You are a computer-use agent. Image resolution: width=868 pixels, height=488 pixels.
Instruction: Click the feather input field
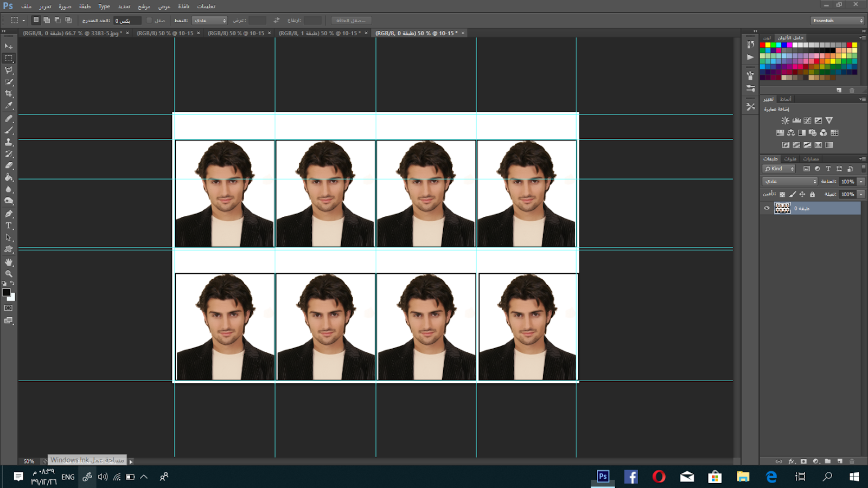pos(127,21)
